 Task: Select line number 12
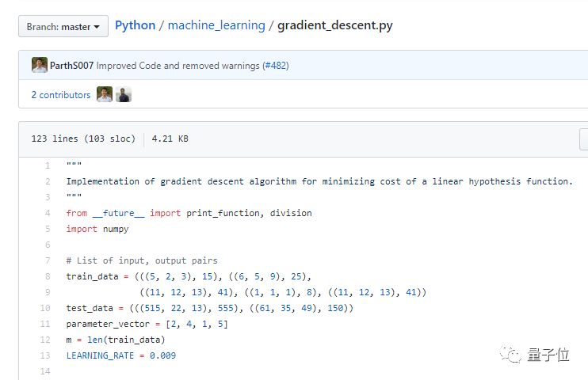click(45, 340)
